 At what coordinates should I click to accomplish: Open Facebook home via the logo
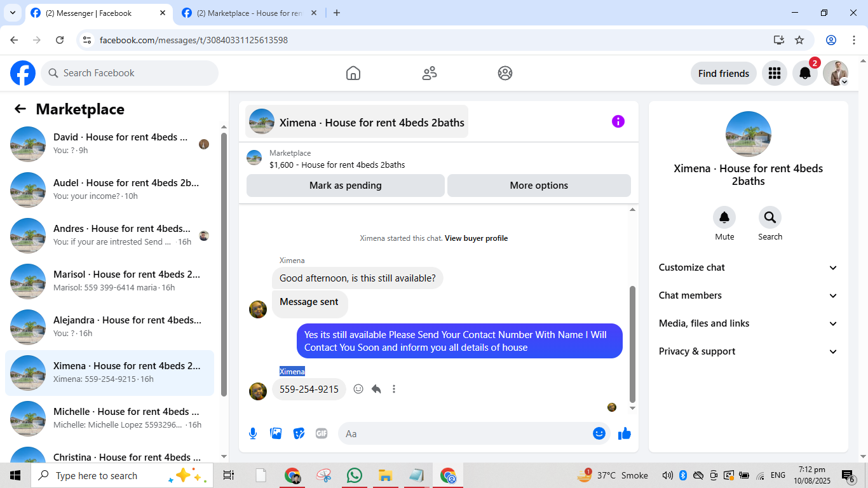click(x=23, y=73)
